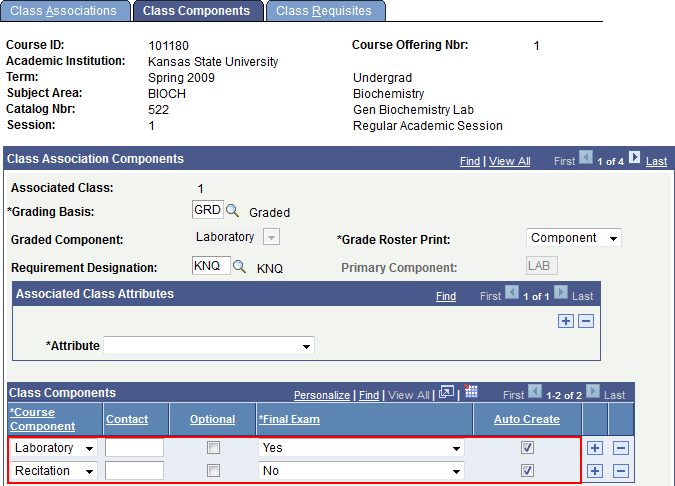Open Laboratory course component dropdown
This screenshot has width=675, height=486.
tap(54, 448)
